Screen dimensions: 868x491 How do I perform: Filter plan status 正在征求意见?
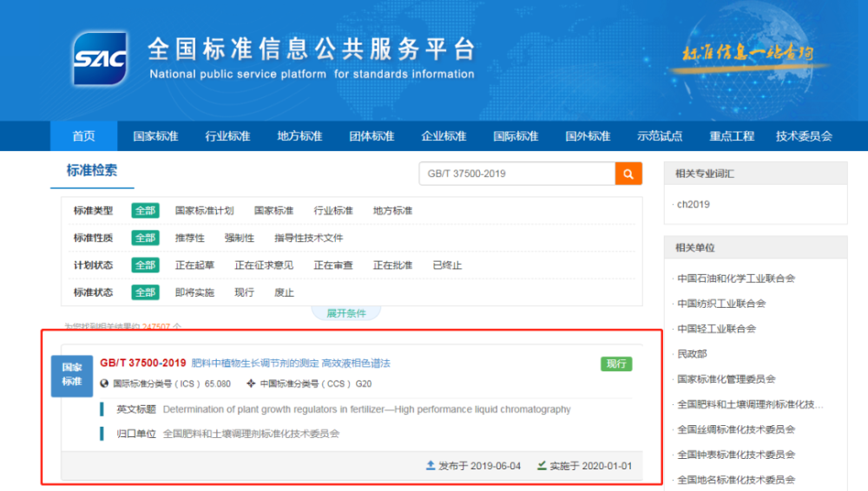point(264,265)
